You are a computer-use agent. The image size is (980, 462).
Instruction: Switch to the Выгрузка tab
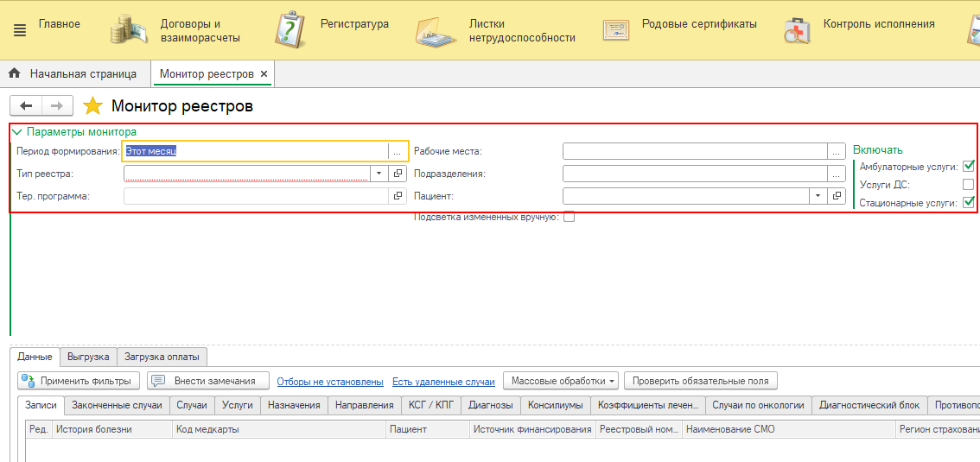[x=88, y=357]
